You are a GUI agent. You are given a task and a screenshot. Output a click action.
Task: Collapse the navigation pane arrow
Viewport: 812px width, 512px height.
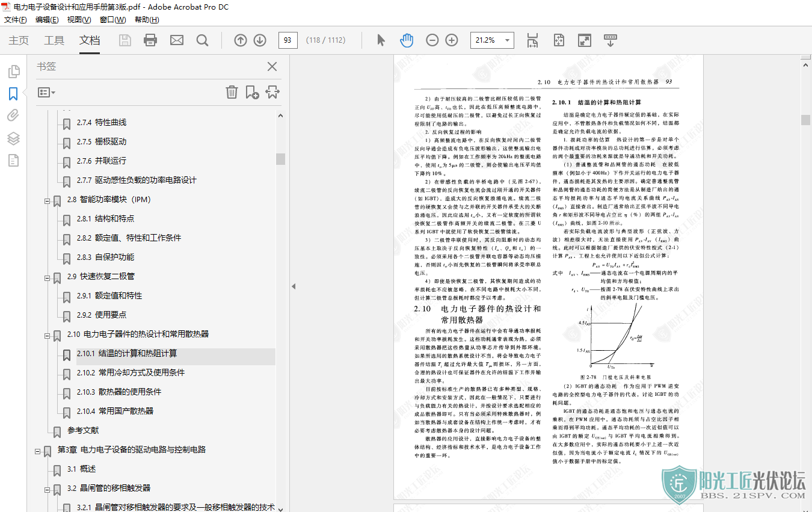pyautogui.click(x=294, y=286)
